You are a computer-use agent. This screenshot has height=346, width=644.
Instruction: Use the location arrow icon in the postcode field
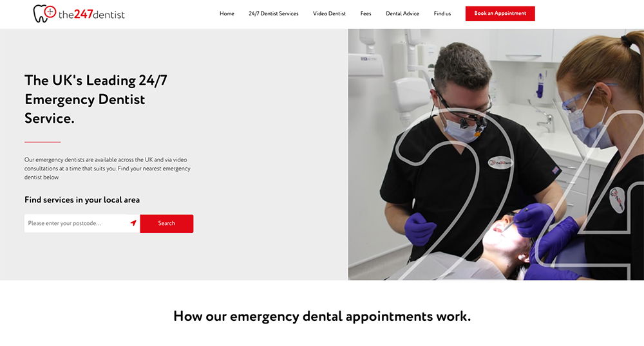[x=133, y=223]
